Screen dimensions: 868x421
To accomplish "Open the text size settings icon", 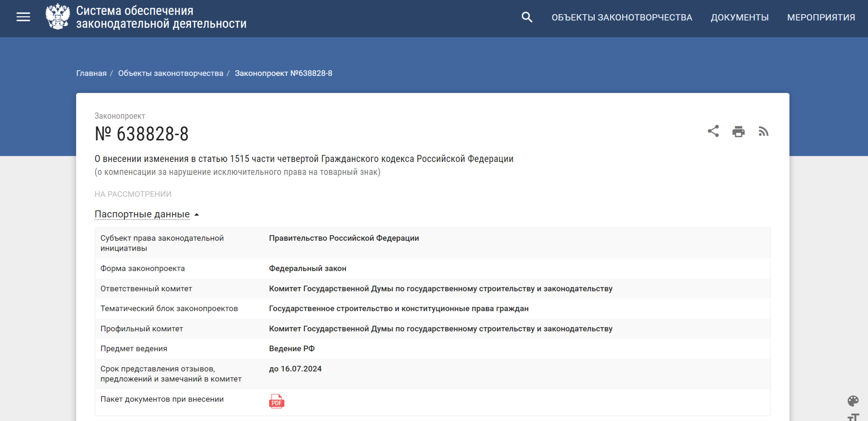I will (853, 417).
